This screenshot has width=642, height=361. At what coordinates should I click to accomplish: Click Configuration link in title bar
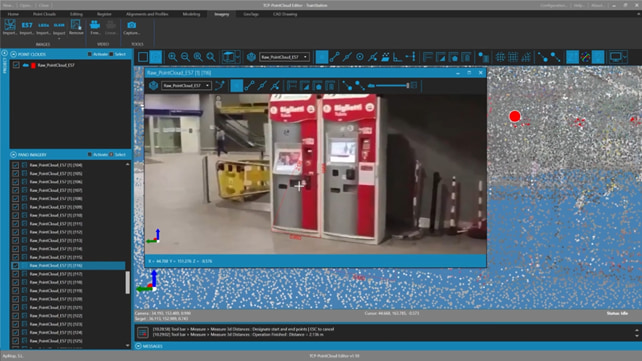click(x=554, y=5)
